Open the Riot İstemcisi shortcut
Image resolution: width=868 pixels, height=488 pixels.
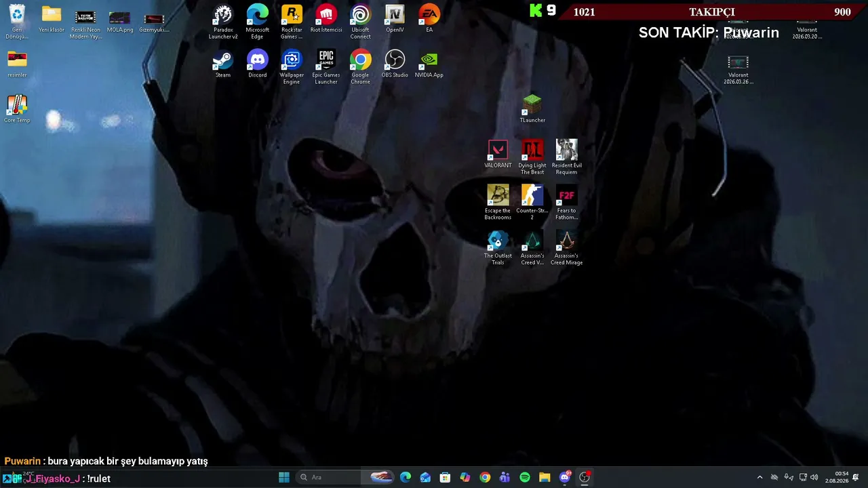[x=326, y=19]
